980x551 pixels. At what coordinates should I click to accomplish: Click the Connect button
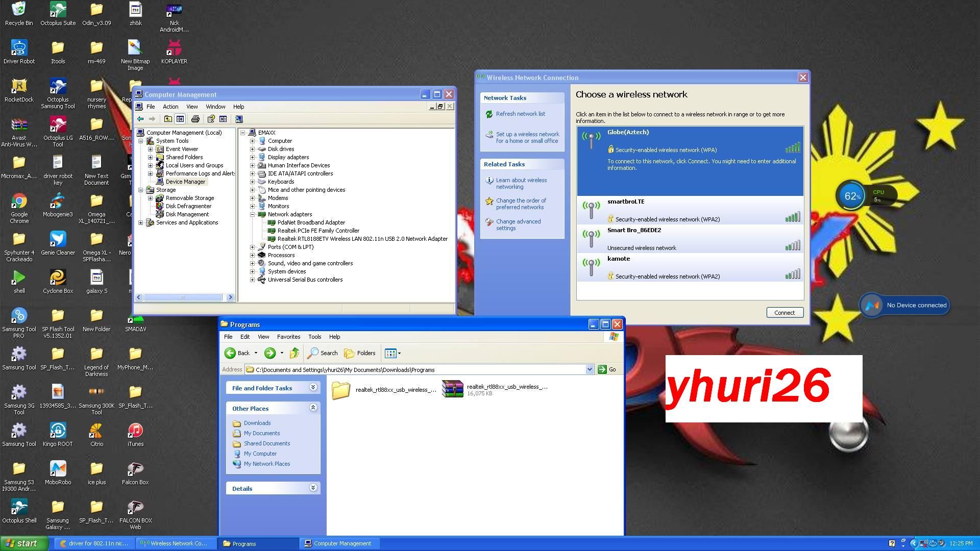pos(785,313)
